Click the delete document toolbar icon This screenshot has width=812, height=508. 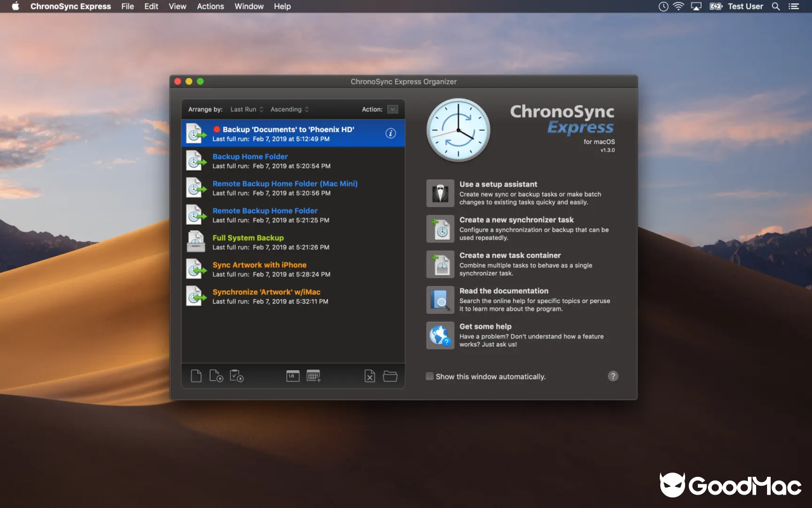pos(370,376)
